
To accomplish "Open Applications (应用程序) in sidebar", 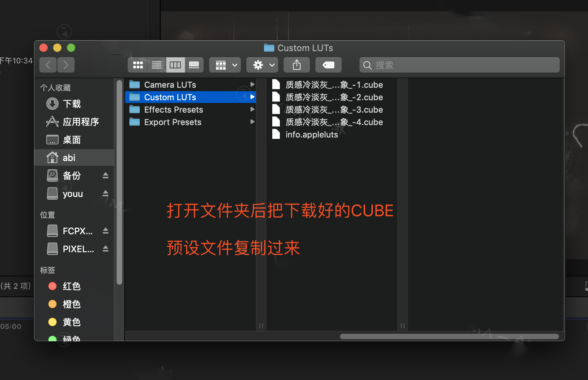I will 74,122.
